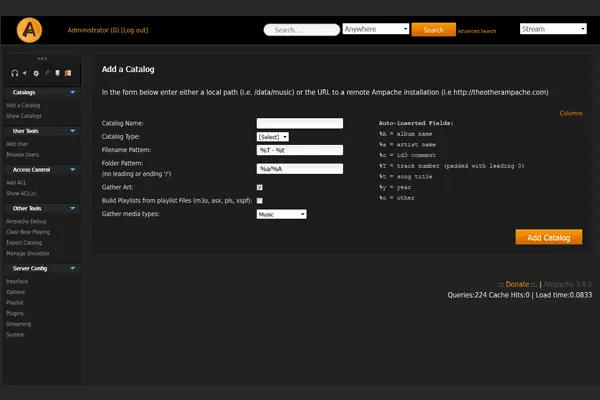Open the Stream play-type dropdown
Screen dimensions: 600x400
pyautogui.click(x=553, y=30)
